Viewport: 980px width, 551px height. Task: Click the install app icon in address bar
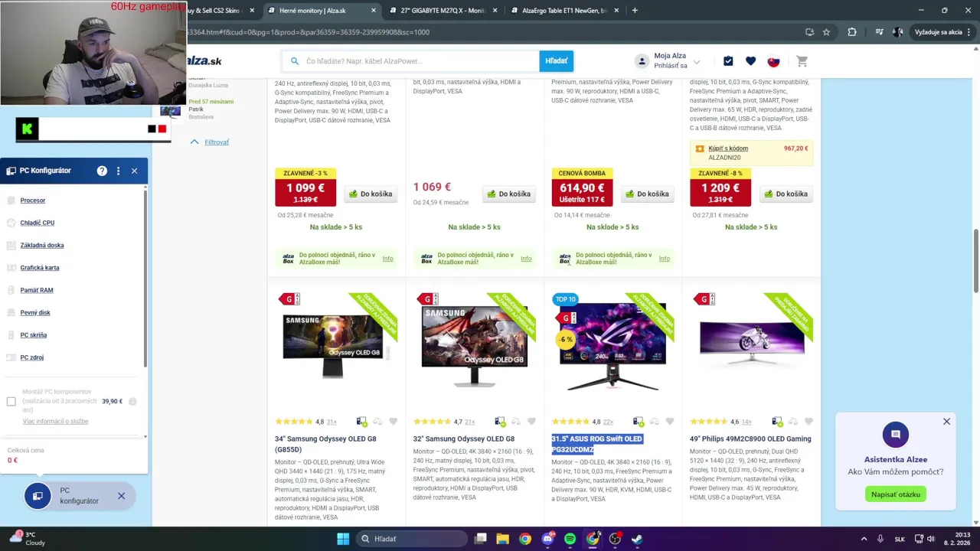coord(809,32)
